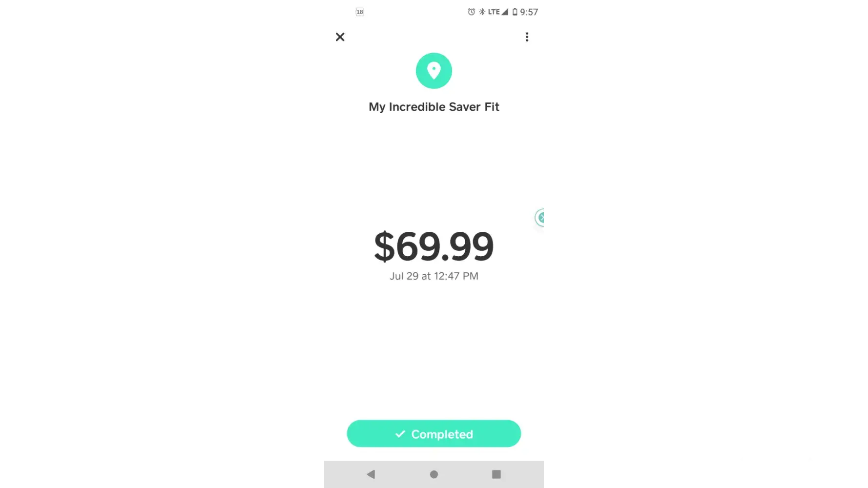Go to home with the circle button
Screen dimensions: 868x488
[434, 474]
